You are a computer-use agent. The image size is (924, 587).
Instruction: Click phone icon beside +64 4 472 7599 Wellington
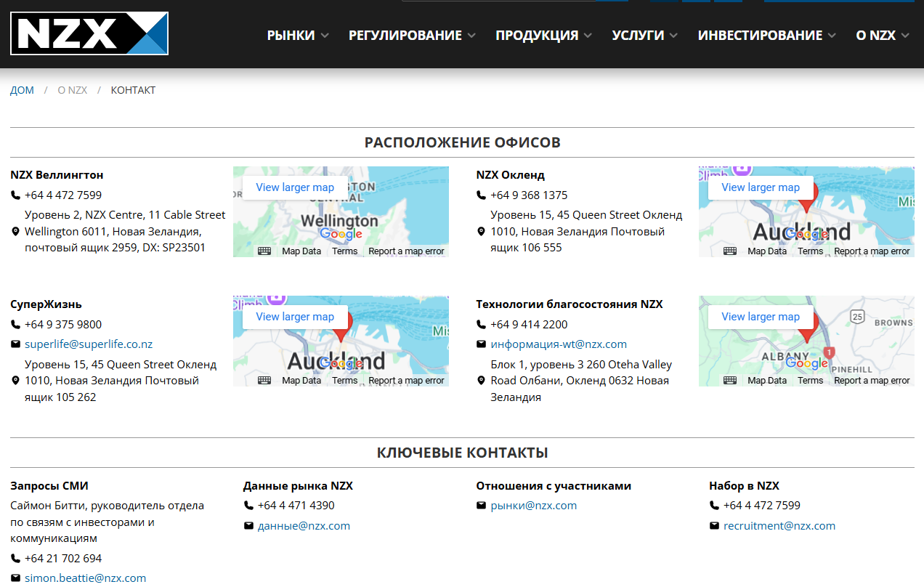pos(15,195)
